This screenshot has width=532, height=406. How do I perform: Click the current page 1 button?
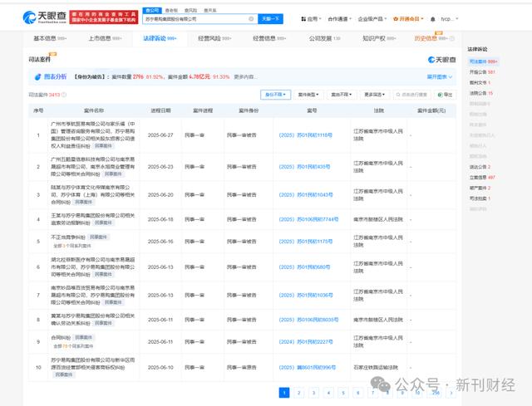[x=284, y=393]
